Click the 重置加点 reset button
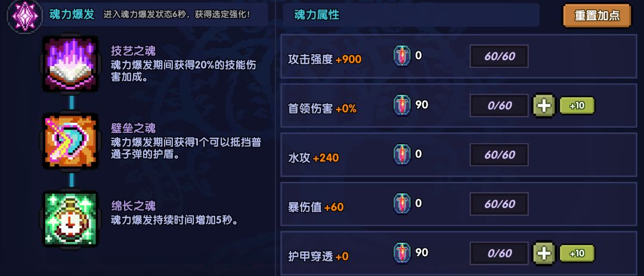Image resolution: width=644 pixels, height=276 pixels. coord(597,16)
